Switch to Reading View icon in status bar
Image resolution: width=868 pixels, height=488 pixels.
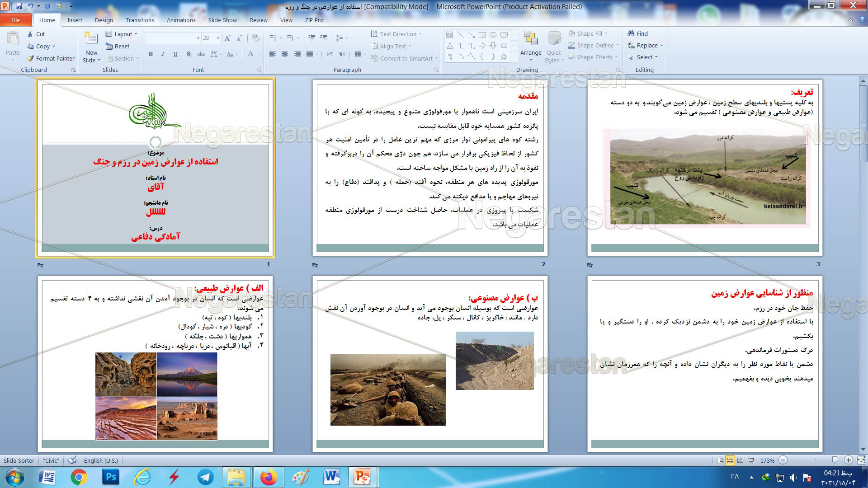[x=740, y=460]
